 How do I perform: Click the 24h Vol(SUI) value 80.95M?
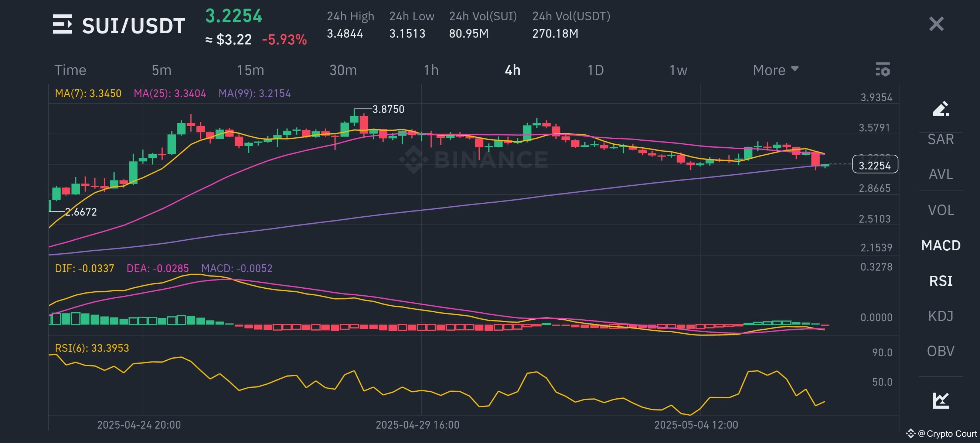(x=468, y=34)
